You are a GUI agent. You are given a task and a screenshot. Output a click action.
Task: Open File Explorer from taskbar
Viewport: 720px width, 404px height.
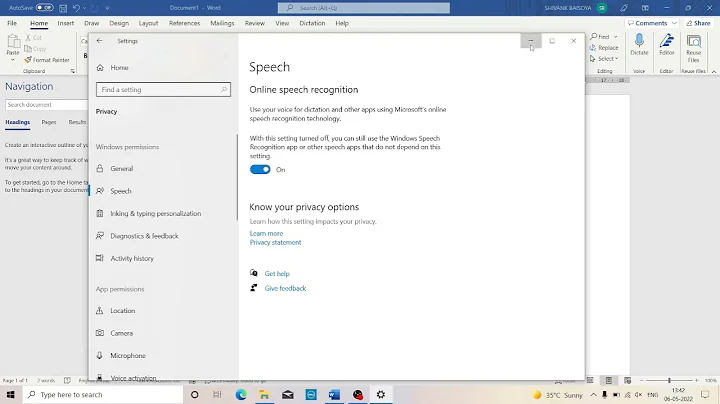coord(264,394)
